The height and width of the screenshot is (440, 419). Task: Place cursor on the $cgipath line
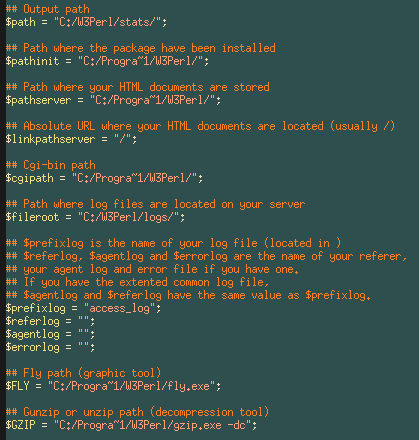104,178
